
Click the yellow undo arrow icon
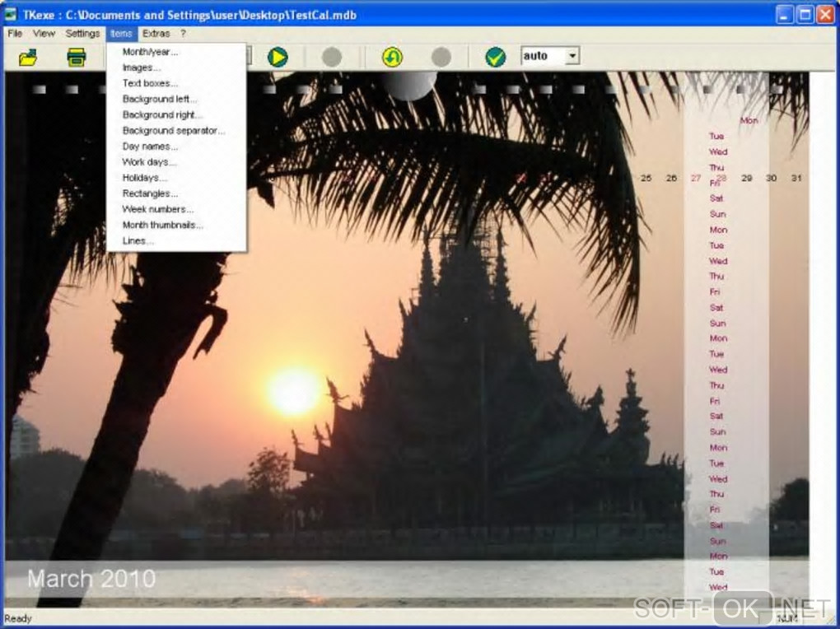(x=392, y=57)
